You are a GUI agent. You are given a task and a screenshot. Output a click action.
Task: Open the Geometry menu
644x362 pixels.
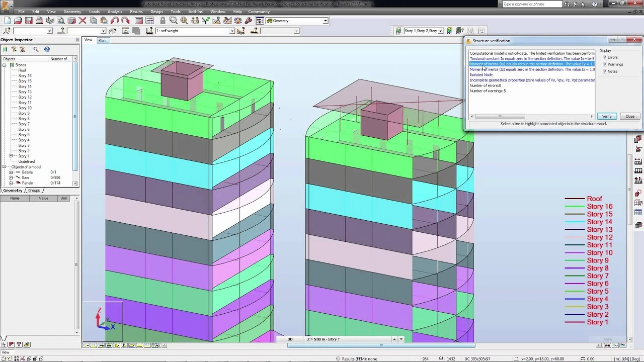point(72,12)
